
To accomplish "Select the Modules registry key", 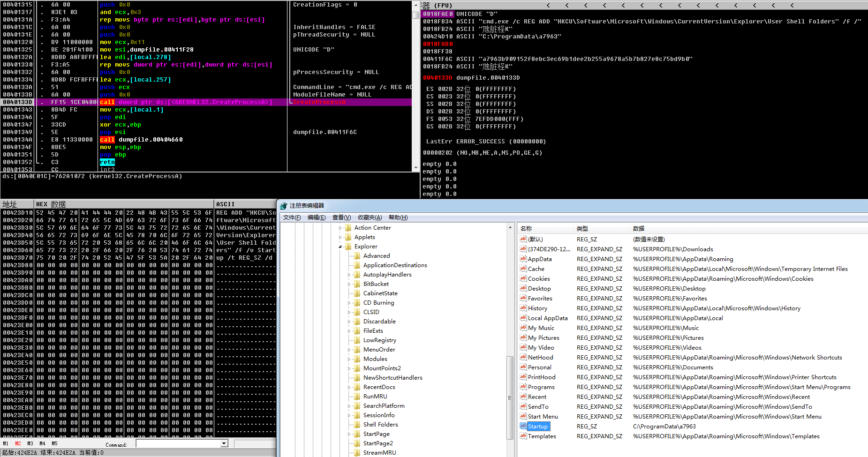I will [375, 359].
